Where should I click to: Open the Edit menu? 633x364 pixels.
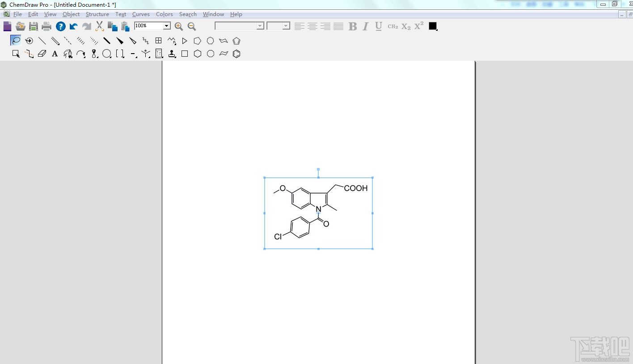pos(33,14)
